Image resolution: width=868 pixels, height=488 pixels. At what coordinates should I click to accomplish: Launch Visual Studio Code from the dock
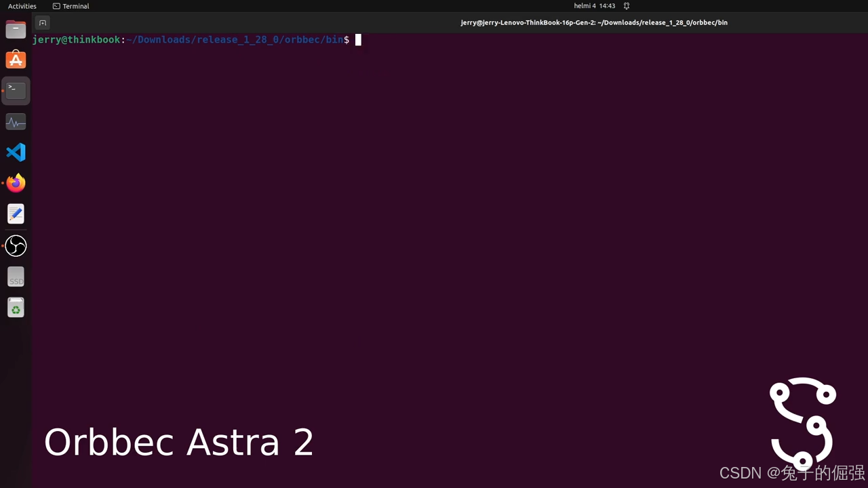click(16, 152)
